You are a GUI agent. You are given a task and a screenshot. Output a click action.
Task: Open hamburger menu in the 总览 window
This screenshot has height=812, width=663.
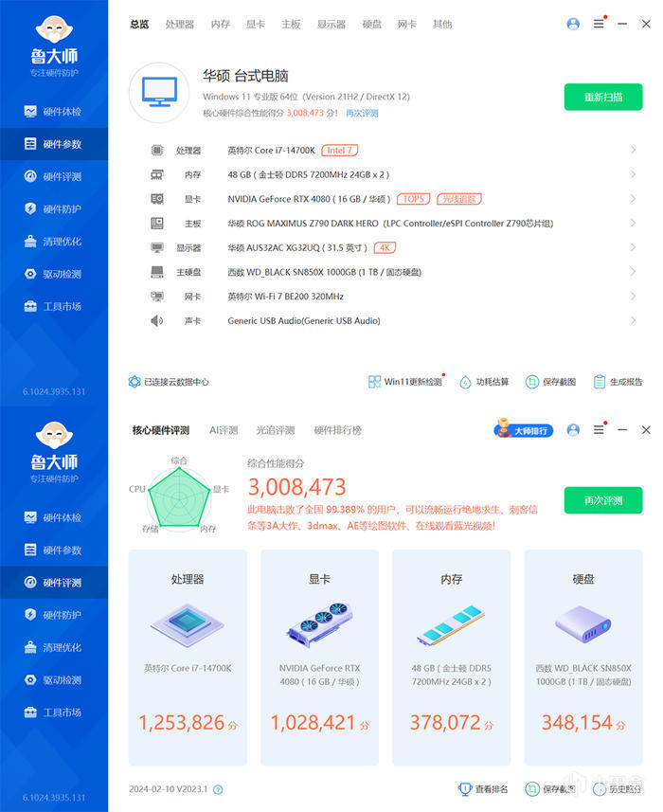pos(599,24)
